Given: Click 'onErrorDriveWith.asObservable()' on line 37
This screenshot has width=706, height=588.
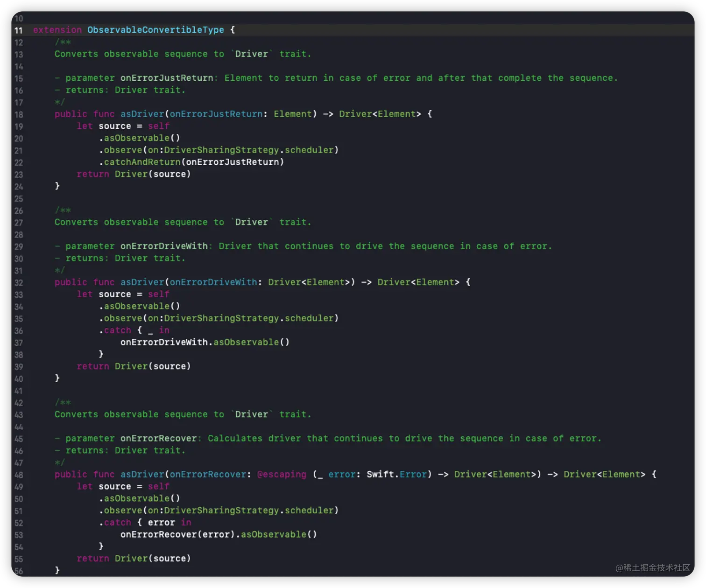Looking at the screenshot, I should coord(205,343).
